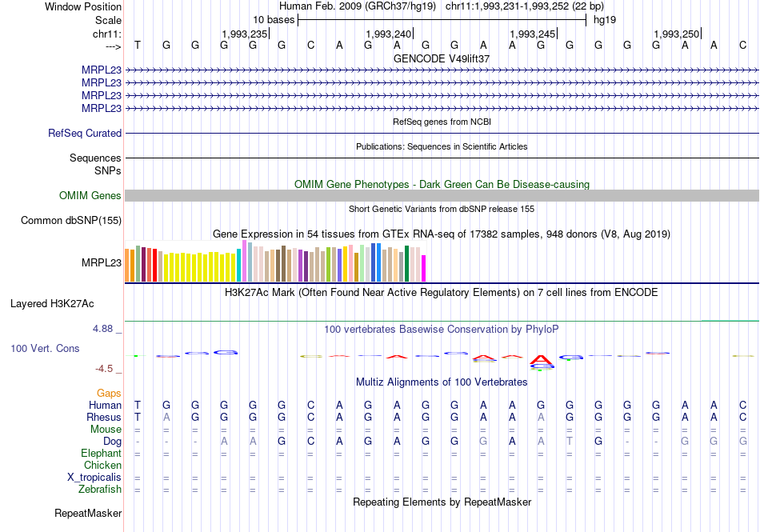The width and height of the screenshot is (760, 532).
Task: Click the X_tropicalis alignment row label
Action: pyautogui.click(x=94, y=478)
